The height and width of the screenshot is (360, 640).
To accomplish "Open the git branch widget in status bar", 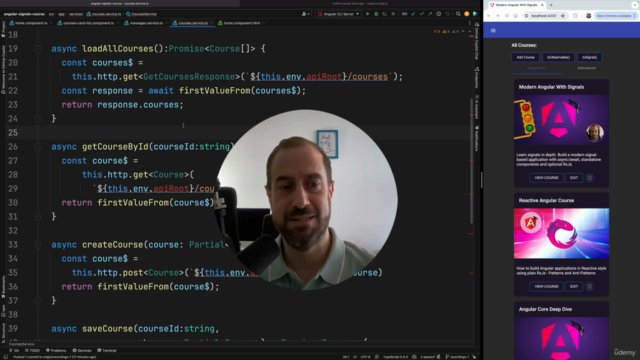I will (x=458, y=357).
